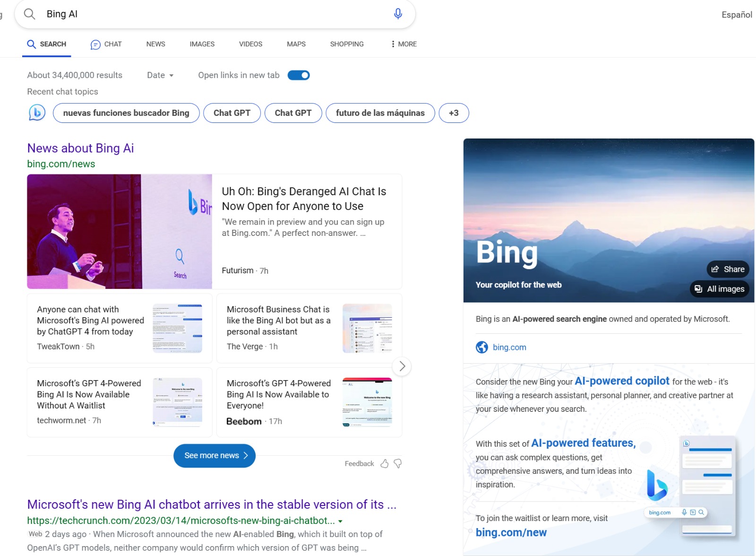Screen dimensions: 756x556
Task: Open the Beebom article thumbnail
Action: tap(367, 402)
